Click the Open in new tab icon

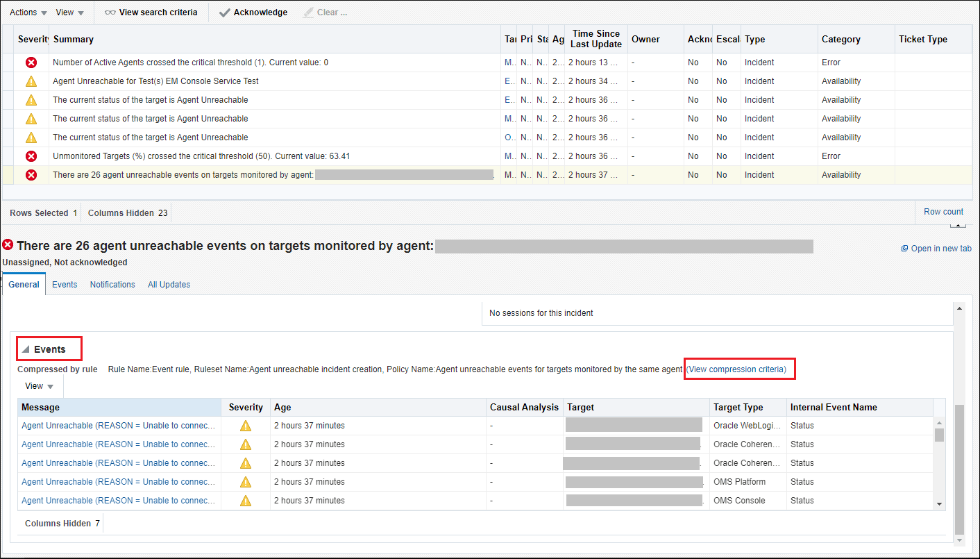[x=904, y=249]
